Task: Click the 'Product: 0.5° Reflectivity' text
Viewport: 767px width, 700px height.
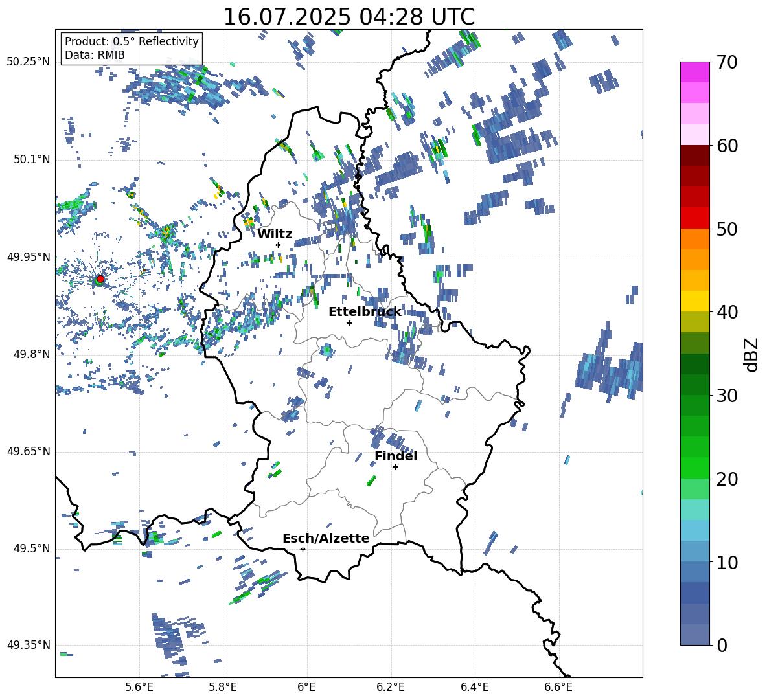Action: click(132, 41)
